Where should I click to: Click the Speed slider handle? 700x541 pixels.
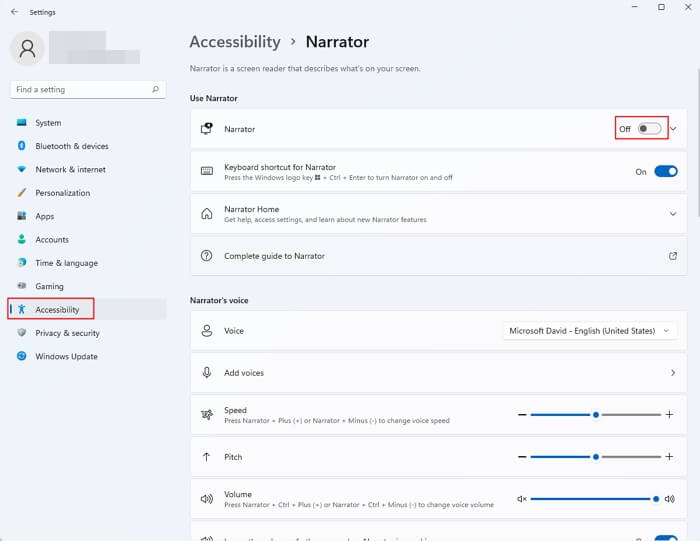(x=596, y=415)
